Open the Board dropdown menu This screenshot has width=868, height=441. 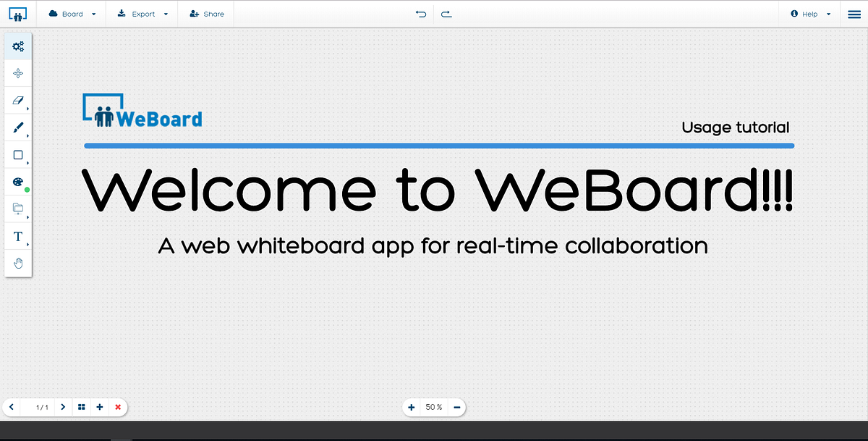click(72, 14)
